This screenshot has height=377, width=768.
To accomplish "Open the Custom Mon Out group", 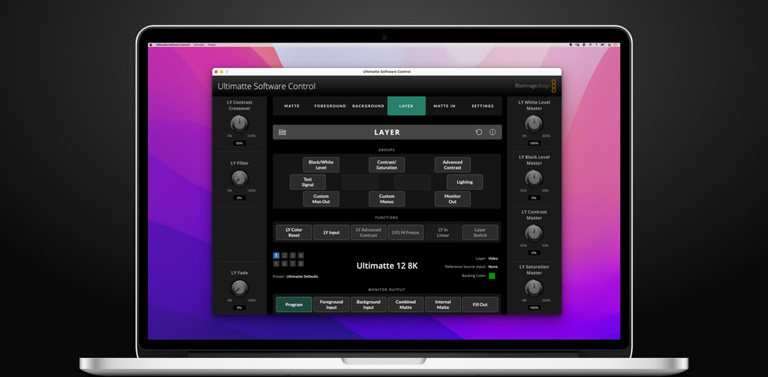I will tap(321, 199).
